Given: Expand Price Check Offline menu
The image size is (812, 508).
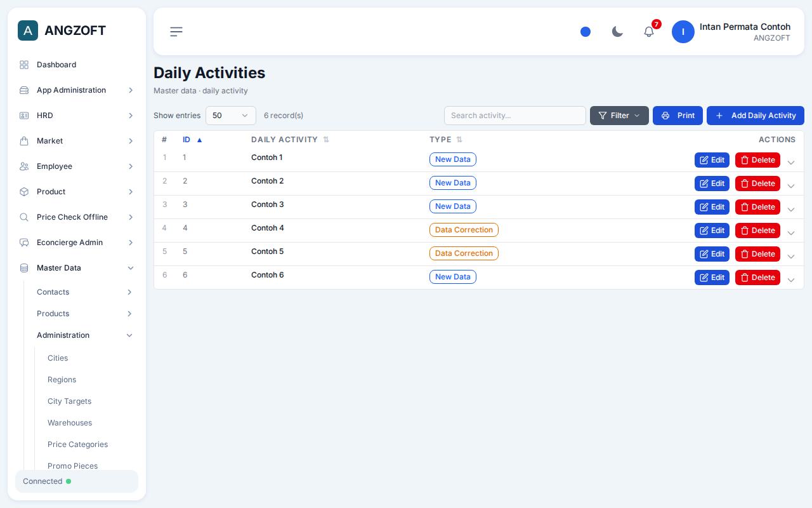Looking at the screenshot, I should (x=77, y=217).
